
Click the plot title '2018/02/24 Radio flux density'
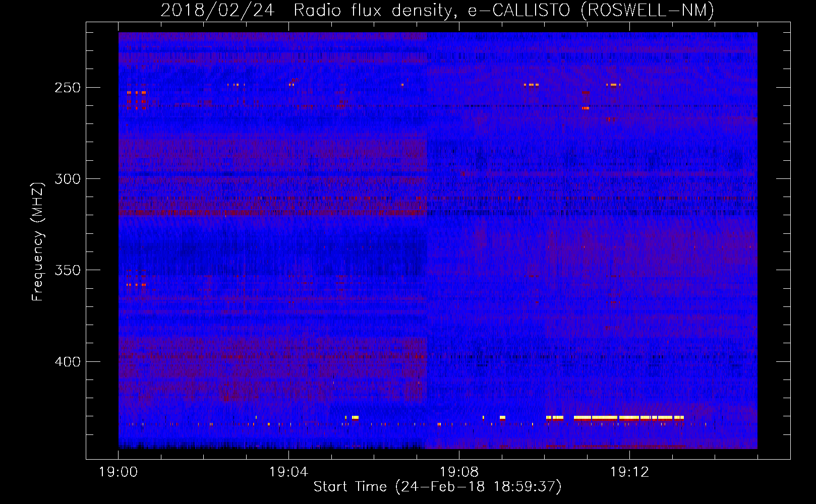point(308,11)
